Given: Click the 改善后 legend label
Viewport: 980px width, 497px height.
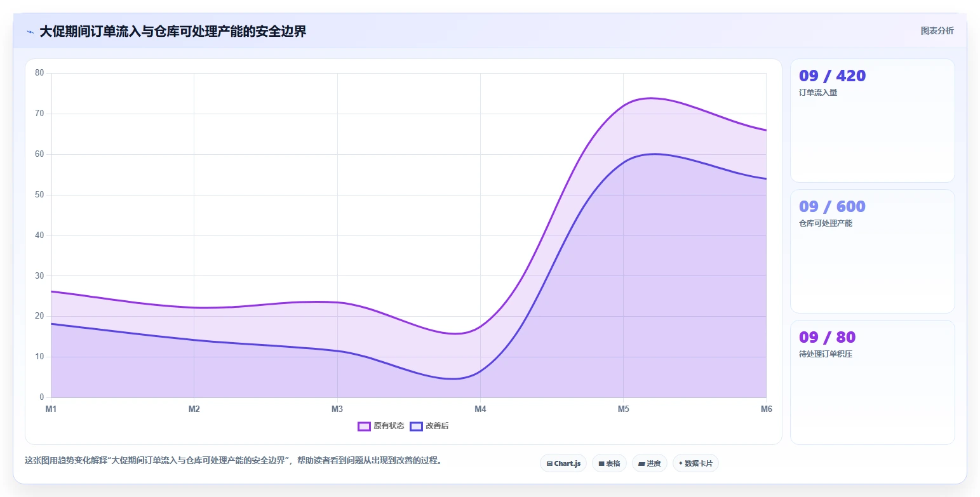Looking at the screenshot, I should pos(437,427).
